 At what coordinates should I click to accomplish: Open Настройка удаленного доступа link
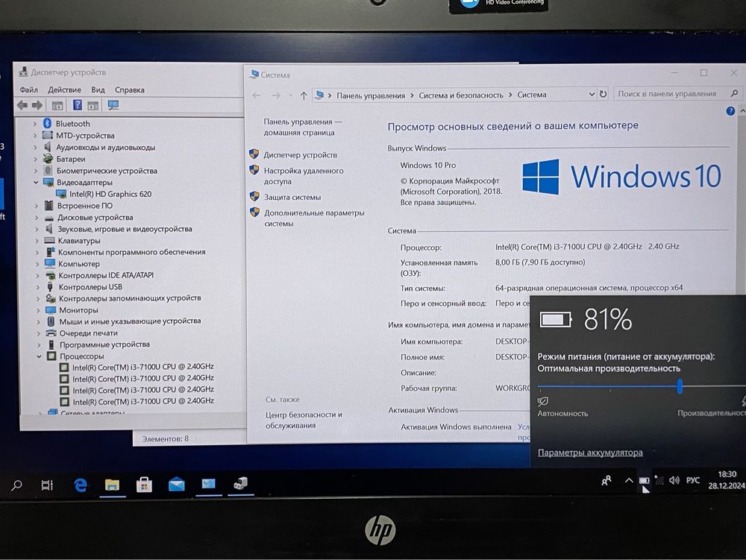click(x=304, y=176)
